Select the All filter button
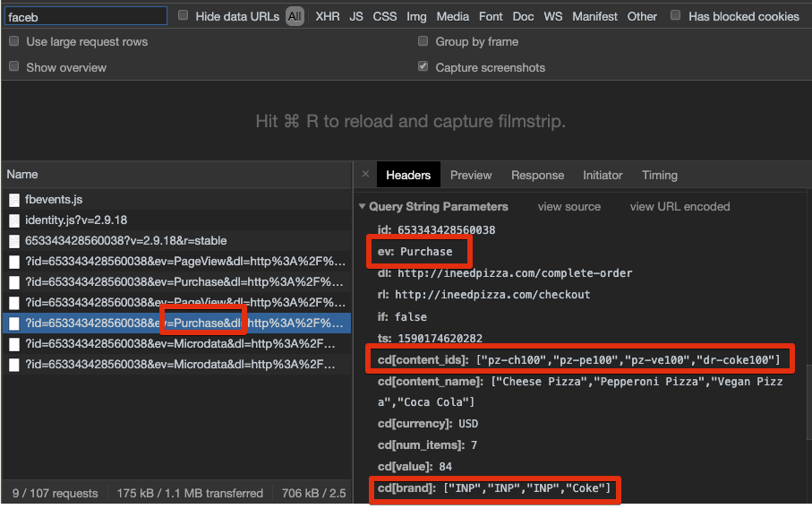Screen dimensions: 812x509 295,16
